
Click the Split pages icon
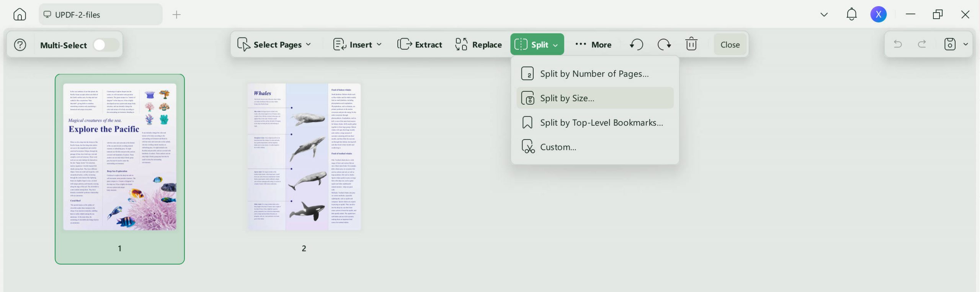pyautogui.click(x=521, y=44)
